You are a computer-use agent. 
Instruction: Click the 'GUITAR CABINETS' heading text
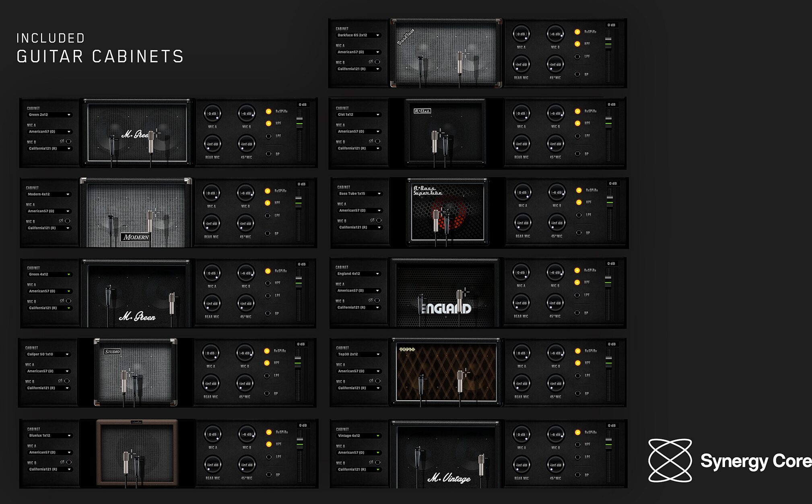[x=100, y=56]
